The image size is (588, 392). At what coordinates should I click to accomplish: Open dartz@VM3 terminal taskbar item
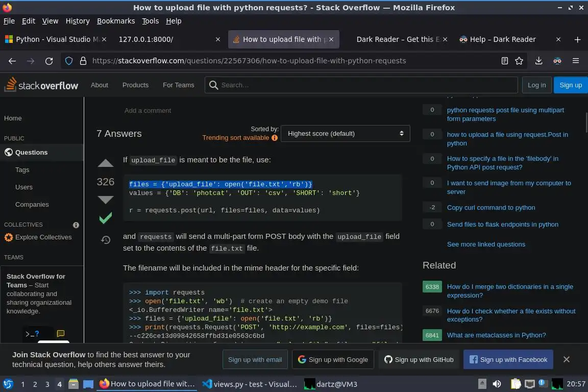331,384
